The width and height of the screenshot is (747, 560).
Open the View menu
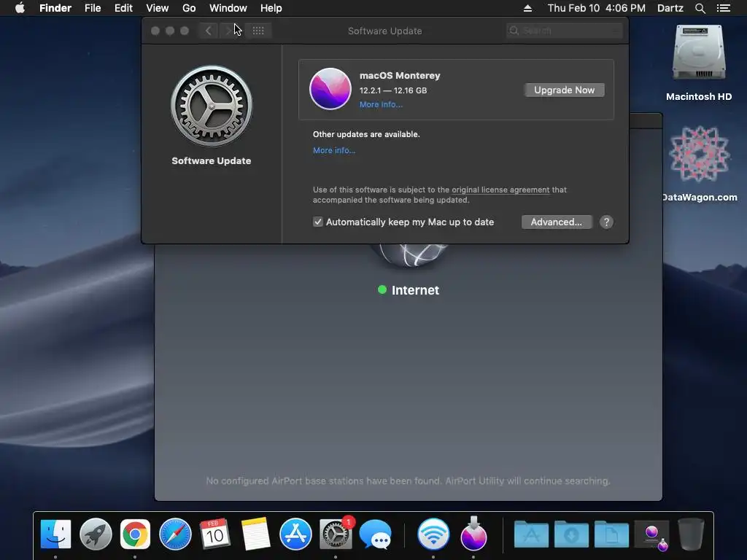pos(158,8)
